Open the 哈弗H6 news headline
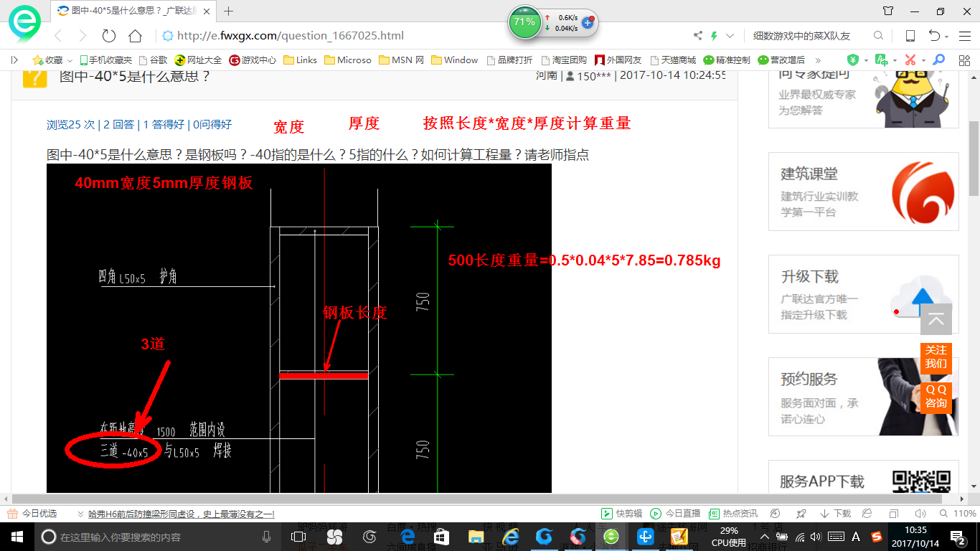The image size is (980, 551). click(182, 514)
